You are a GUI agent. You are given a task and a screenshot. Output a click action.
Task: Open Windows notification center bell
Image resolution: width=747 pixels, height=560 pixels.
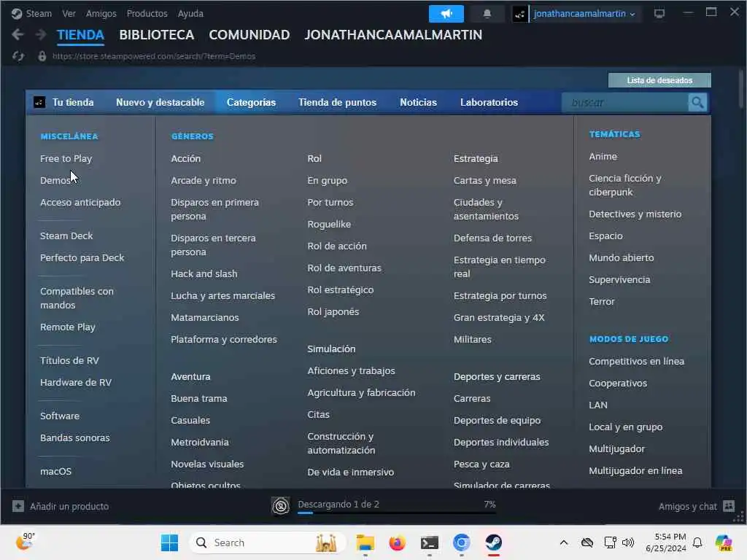(x=697, y=542)
